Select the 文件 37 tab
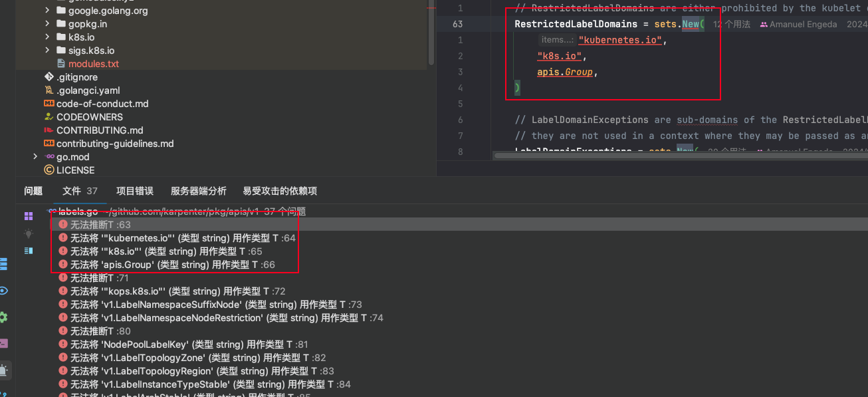868x397 pixels. (80, 191)
